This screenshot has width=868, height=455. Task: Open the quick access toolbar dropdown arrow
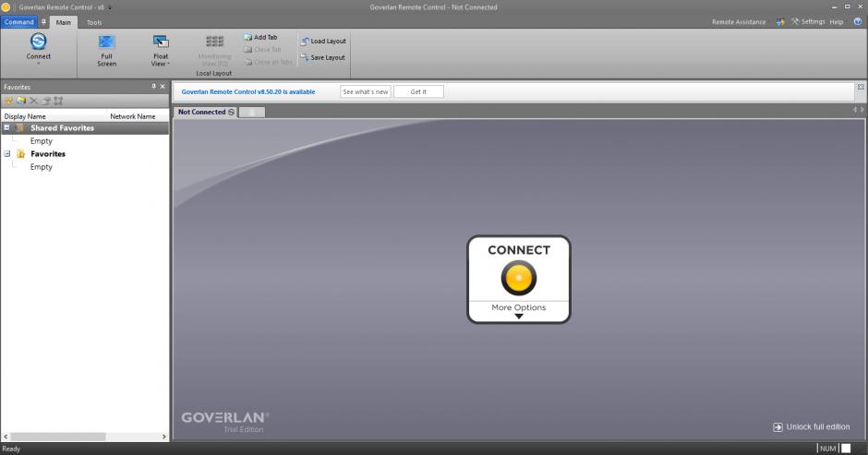110,7
